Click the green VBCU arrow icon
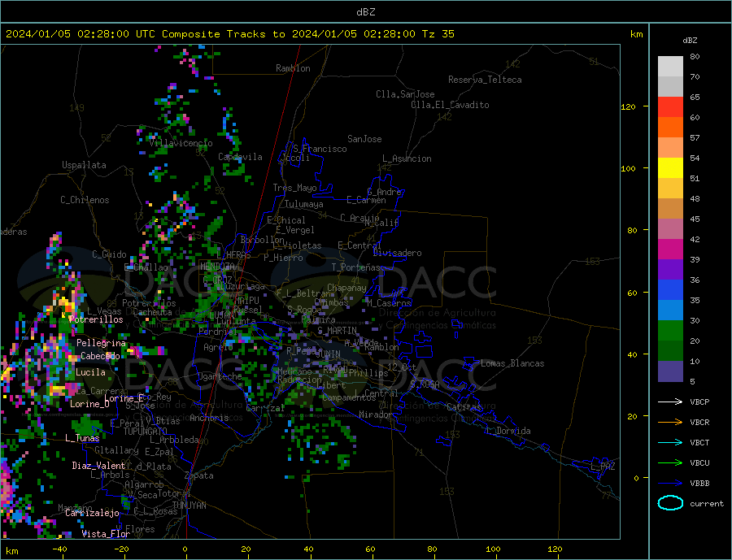The height and width of the screenshot is (560, 732). (x=670, y=463)
